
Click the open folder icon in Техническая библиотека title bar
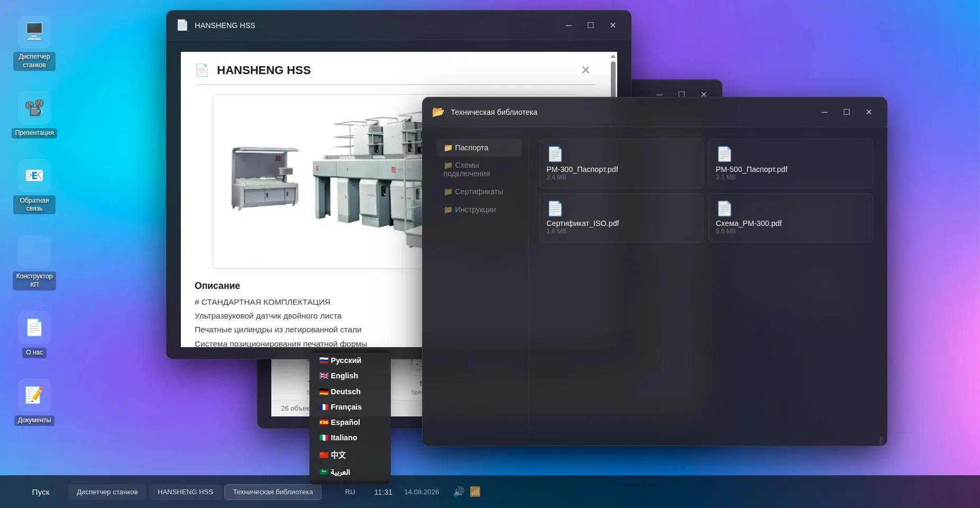[x=438, y=112]
